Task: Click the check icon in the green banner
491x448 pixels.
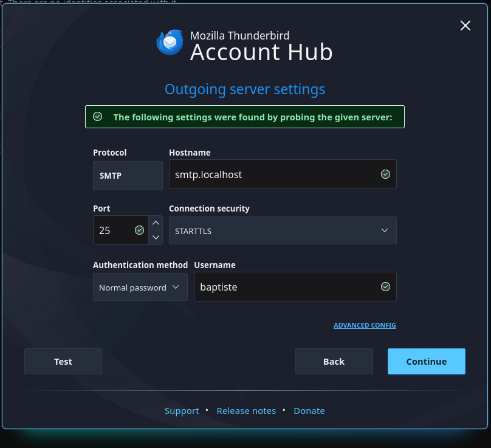Action: pos(98,117)
